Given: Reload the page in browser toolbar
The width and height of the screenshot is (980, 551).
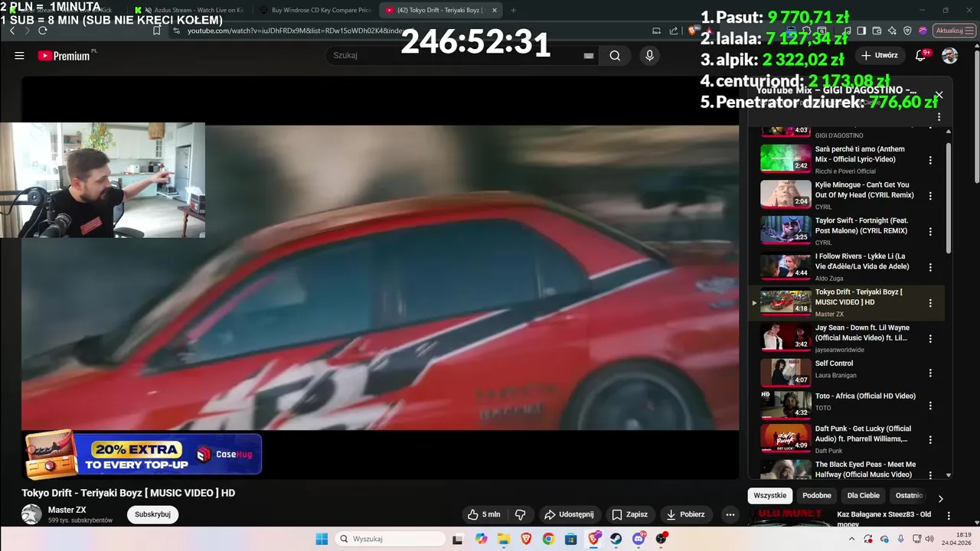Looking at the screenshot, I should click(43, 31).
